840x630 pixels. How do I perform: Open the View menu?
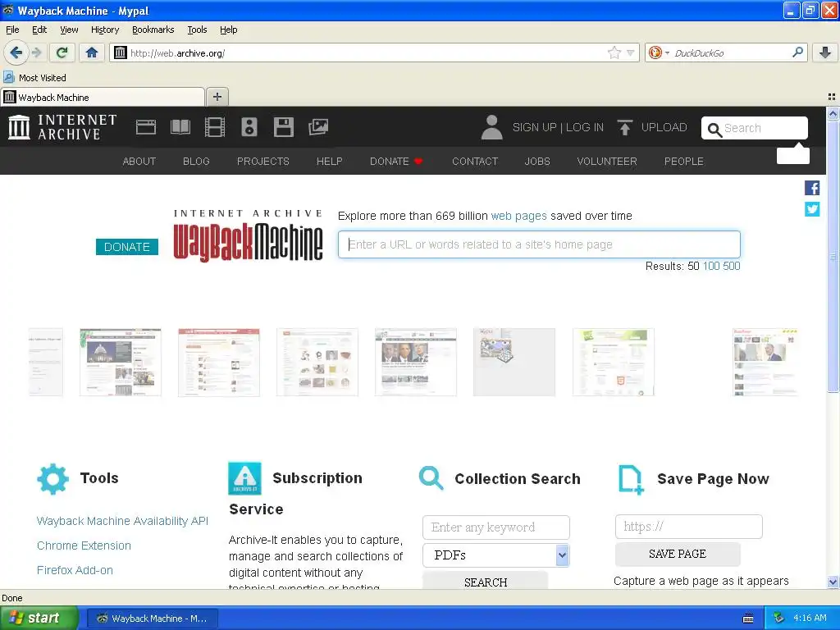(x=69, y=30)
